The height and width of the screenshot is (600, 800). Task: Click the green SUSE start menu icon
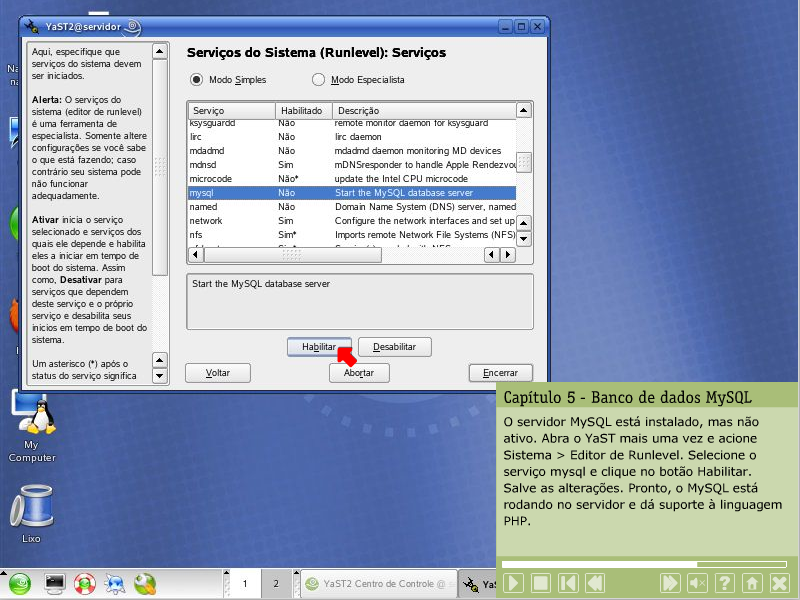pos(20,583)
